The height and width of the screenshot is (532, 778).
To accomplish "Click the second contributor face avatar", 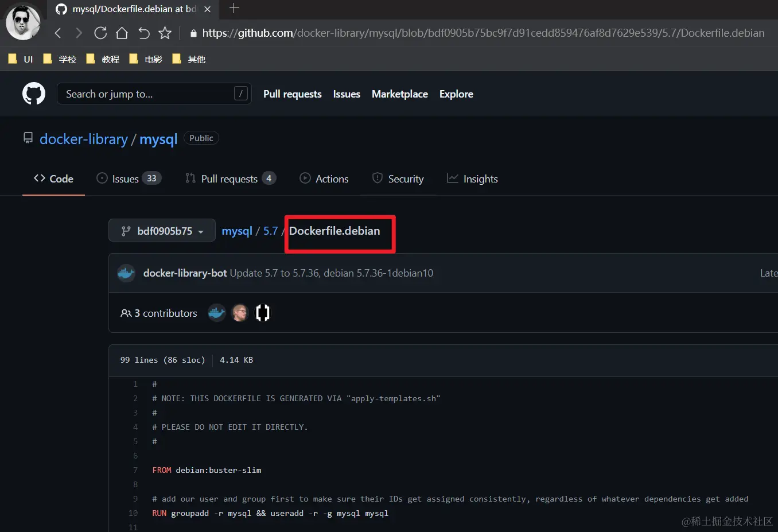I will click(239, 313).
